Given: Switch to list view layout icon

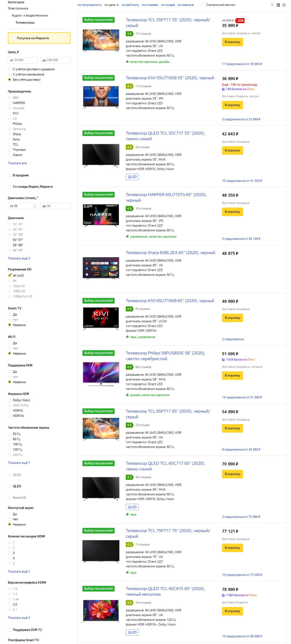Looking at the screenshot, I should click(278, 5).
